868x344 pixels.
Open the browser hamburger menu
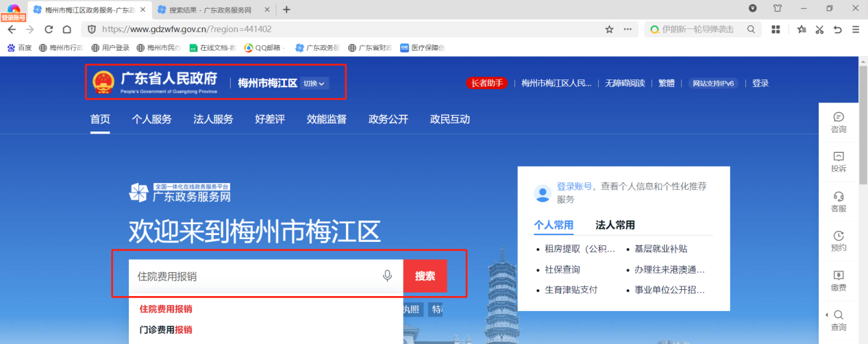pyautogui.click(x=856, y=29)
